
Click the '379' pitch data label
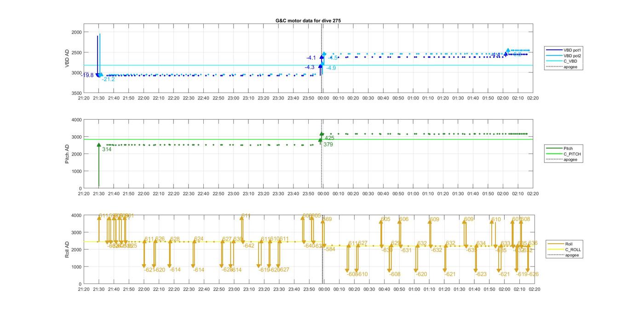tap(328, 144)
